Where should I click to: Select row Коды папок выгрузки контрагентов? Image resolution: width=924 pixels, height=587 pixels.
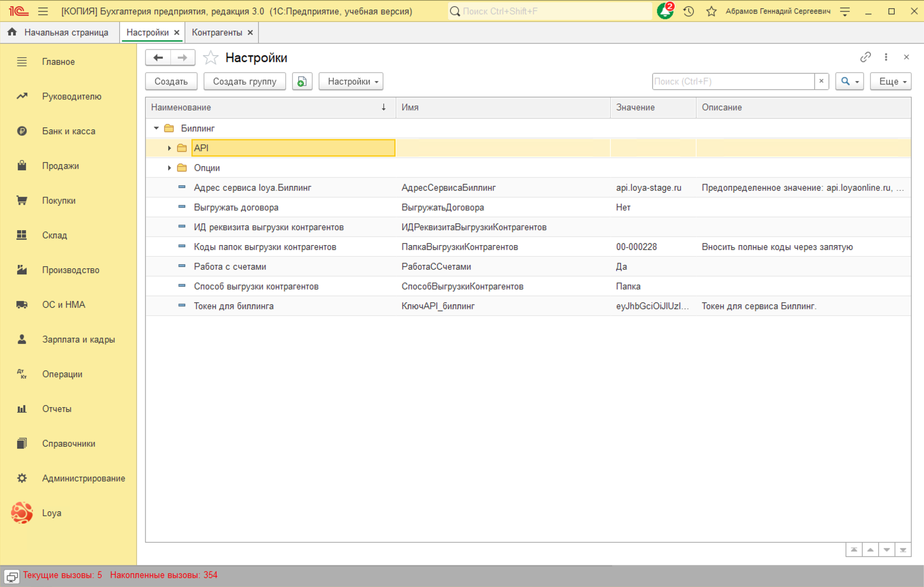pyautogui.click(x=528, y=247)
